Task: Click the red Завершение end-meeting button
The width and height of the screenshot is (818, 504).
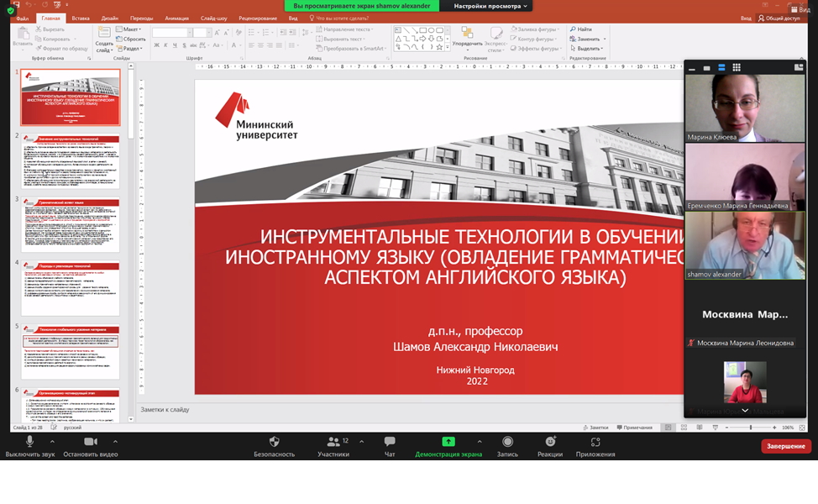Action: pyautogui.click(x=785, y=446)
